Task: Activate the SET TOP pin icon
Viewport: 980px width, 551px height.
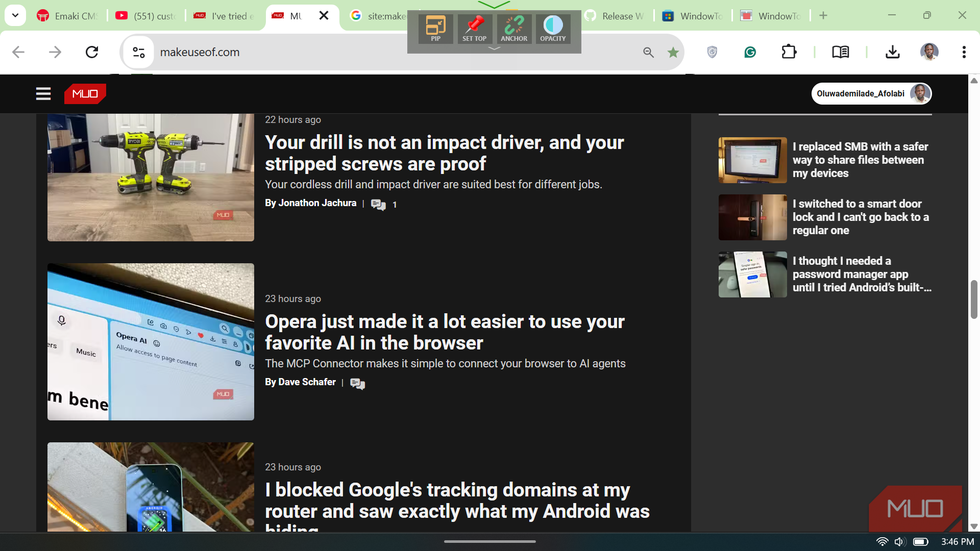Action: point(474,29)
